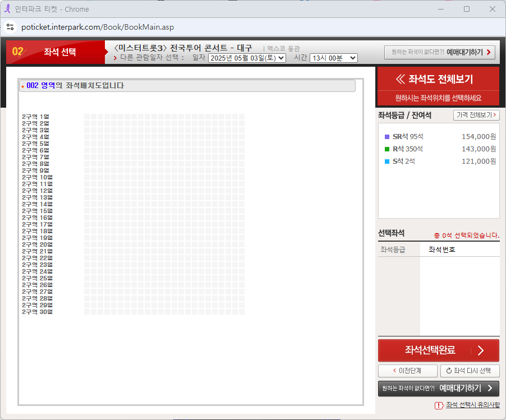Click 총 0석 선택되었습니다 status text
Viewport: 506px width, 420px height.
click(467, 236)
